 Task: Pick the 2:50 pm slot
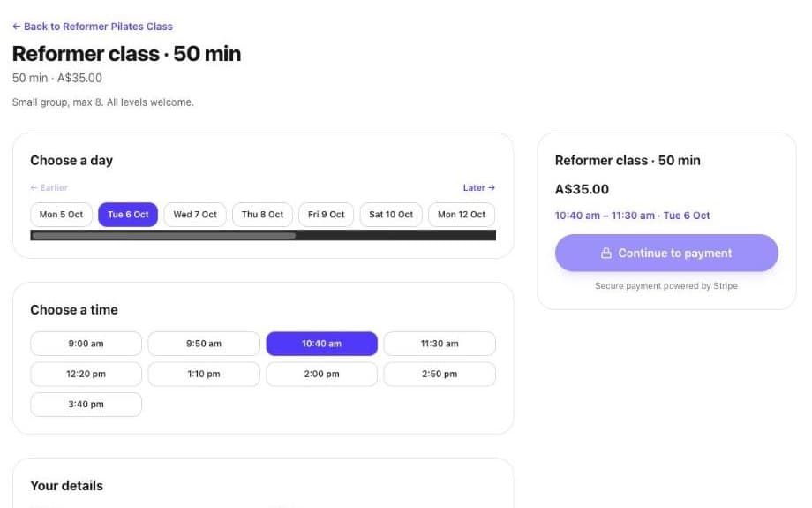[x=440, y=375]
